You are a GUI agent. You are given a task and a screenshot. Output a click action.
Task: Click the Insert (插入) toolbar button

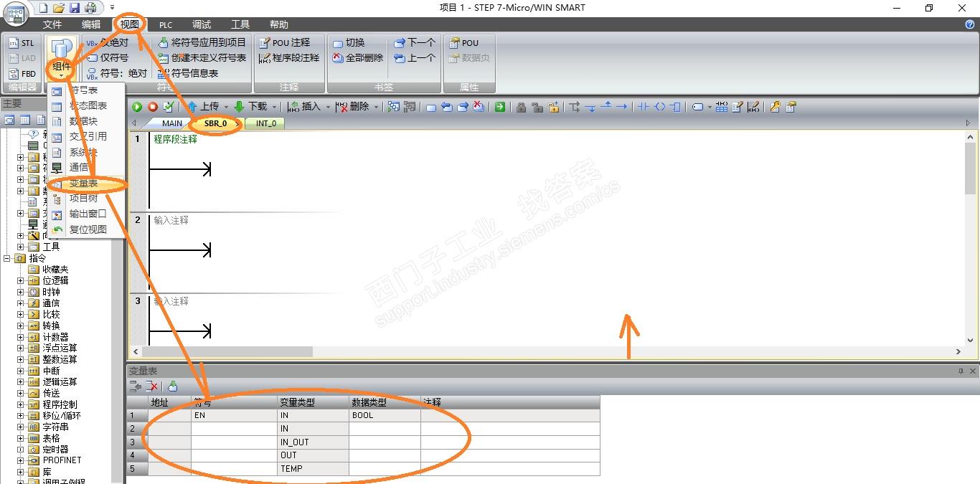click(x=305, y=107)
